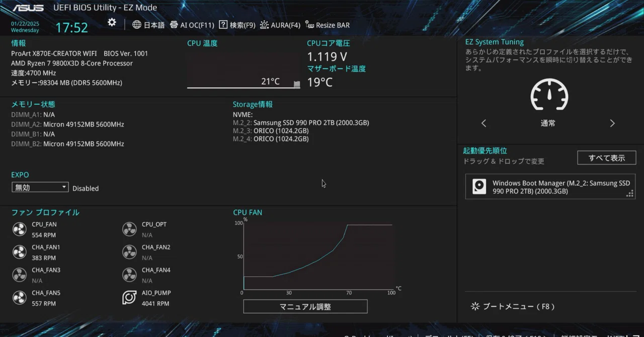Click the CPU temperature bar marker

(297, 85)
